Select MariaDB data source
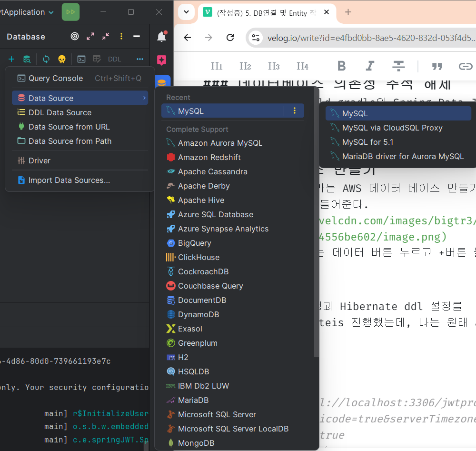The height and width of the screenshot is (451, 476). coord(233,400)
